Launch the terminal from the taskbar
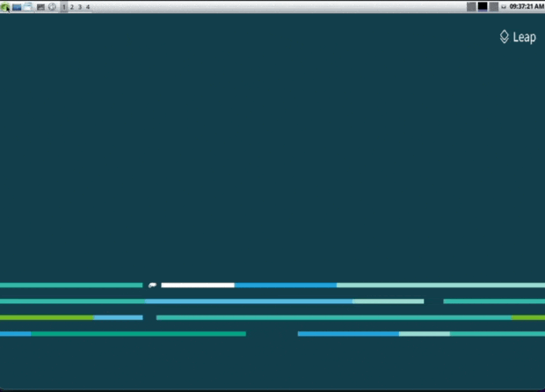The image size is (545, 392). (x=40, y=6)
